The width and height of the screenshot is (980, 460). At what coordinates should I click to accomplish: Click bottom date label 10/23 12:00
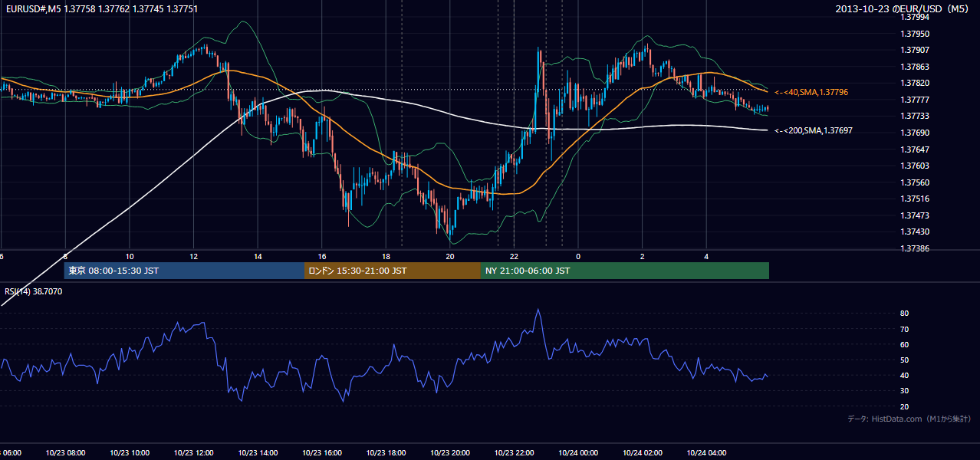[x=193, y=453]
